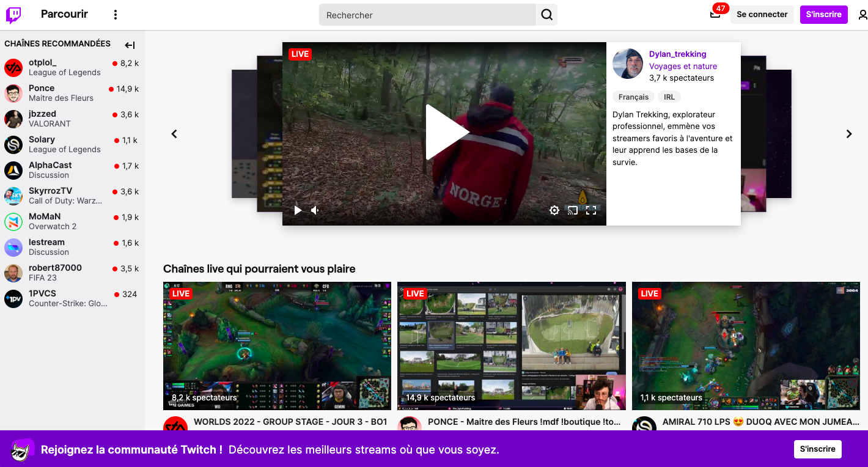Click the League of Legends label under otplol_
Screen dimensions: 868x467
tap(65, 72)
